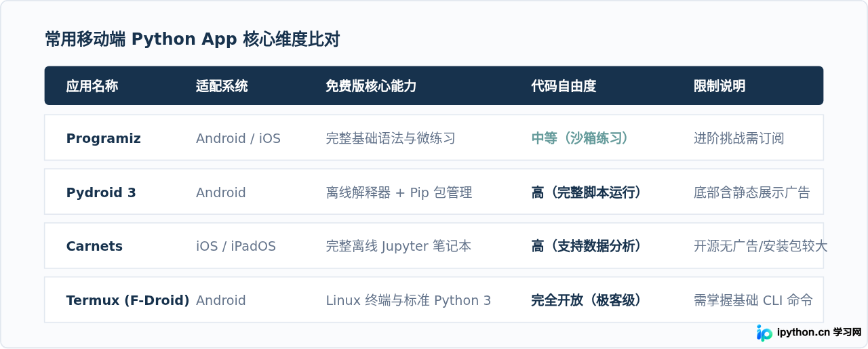This screenshot has width=868, height=349.
Task: Click 'Android / iOS' in the Programiz row
Action: click(x=238, y=138)
